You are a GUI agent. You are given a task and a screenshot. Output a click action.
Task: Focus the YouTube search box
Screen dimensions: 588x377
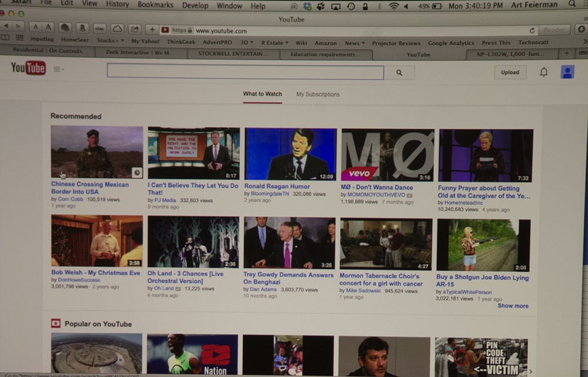click(x=245, y=71)
